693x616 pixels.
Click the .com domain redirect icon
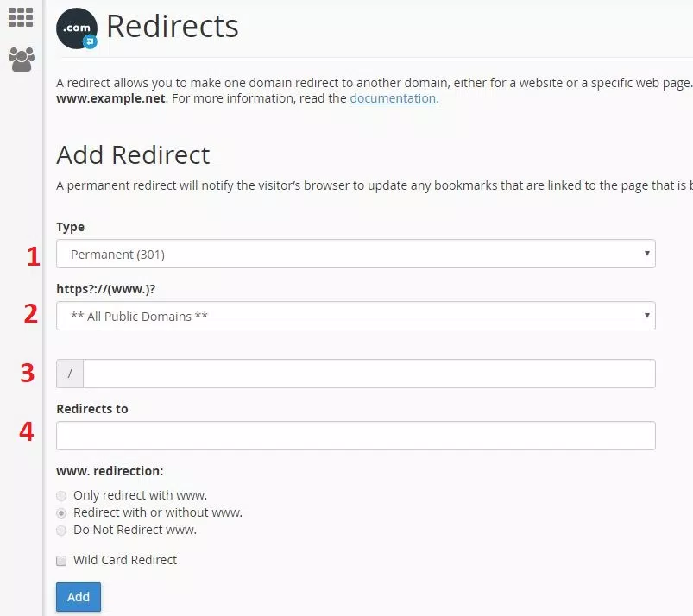[76, 28]
